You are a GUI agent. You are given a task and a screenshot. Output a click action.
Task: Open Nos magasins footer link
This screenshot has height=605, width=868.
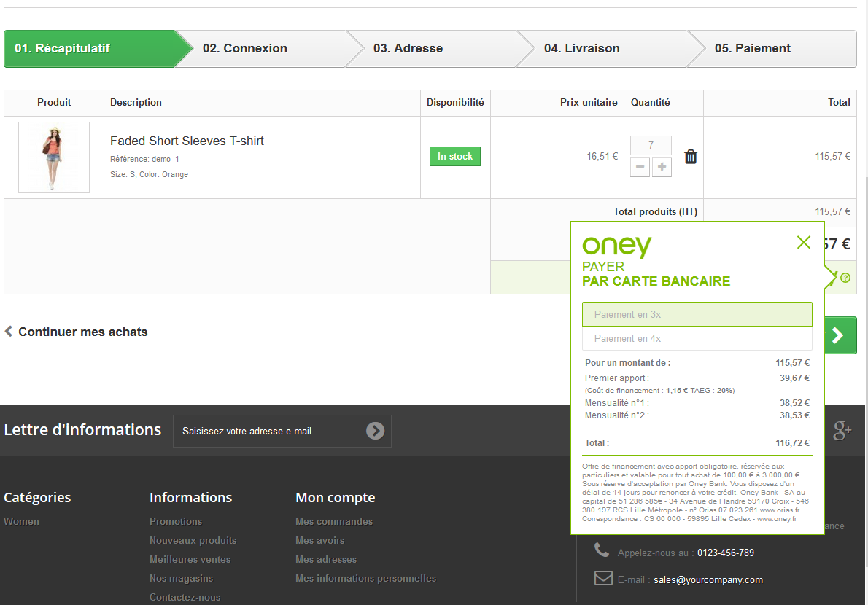point(181,578)
